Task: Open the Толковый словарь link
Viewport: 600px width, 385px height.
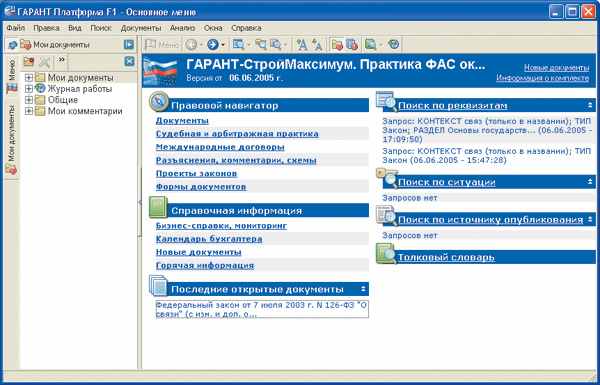Action: click(x=446, y=257)
